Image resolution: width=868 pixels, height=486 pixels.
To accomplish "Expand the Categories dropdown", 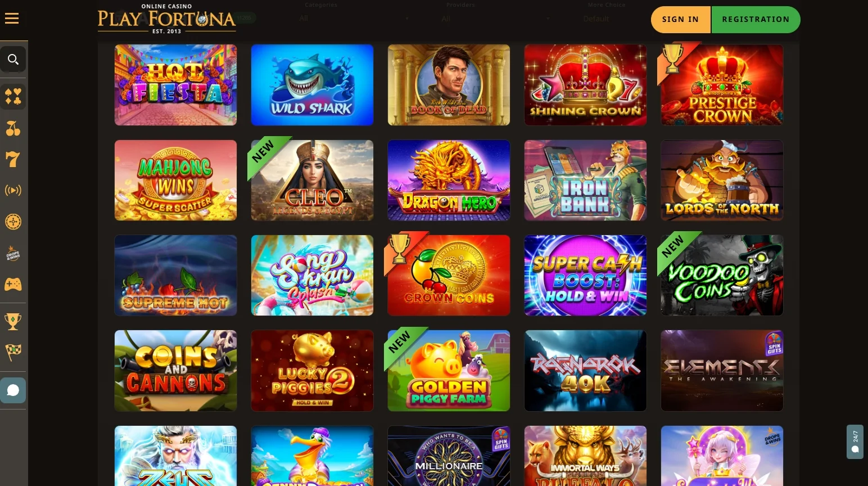I will pyautogui.click(x=354, y=18).
